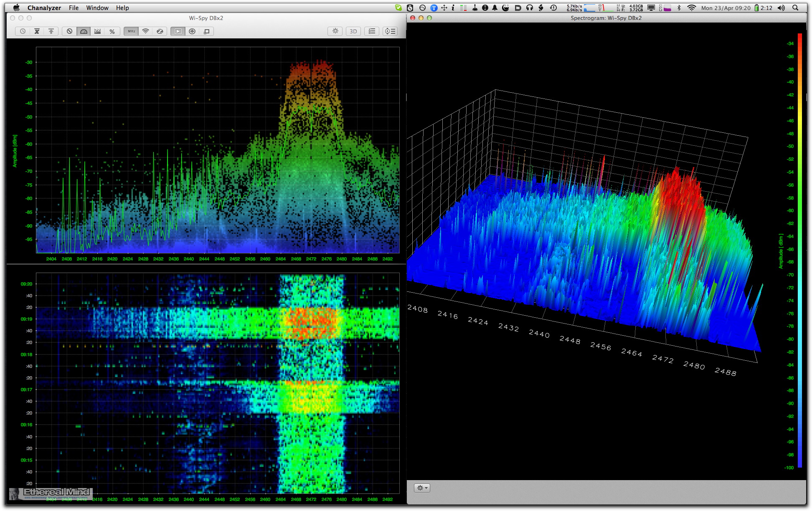The height and width of the screenshot is (511, 812).
Task: Click the Wi-Fi status menu bar icon
Action: coord(692,8)
